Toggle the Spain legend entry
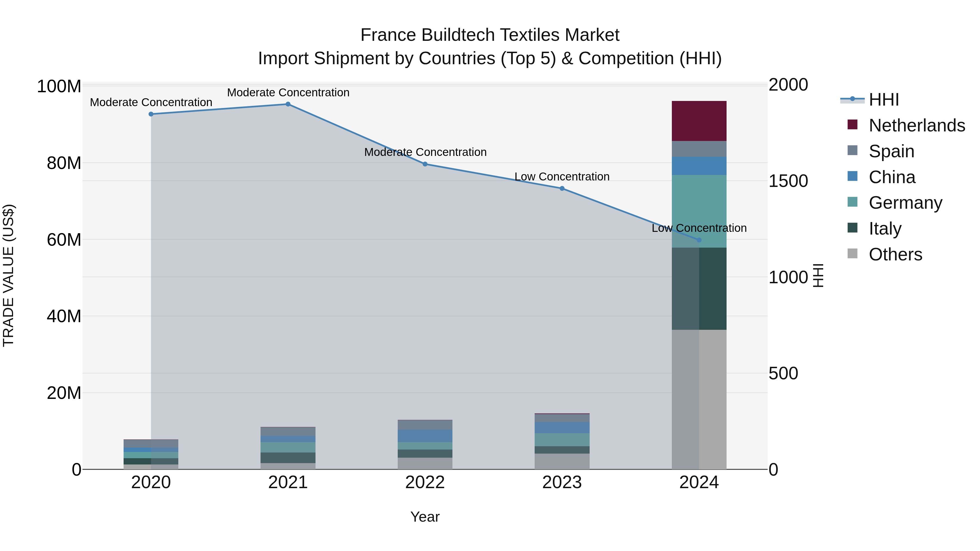The width and height of the screenshot is (980, 551). [881, 151]
